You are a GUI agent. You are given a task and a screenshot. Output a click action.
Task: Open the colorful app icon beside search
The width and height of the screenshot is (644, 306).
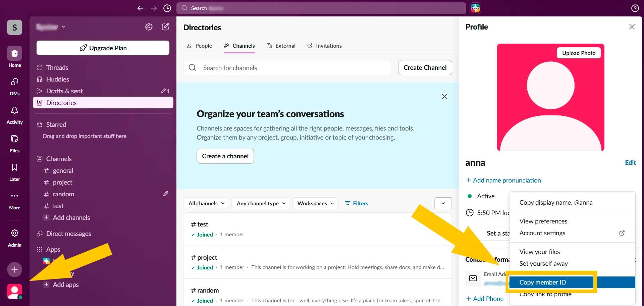475,8
